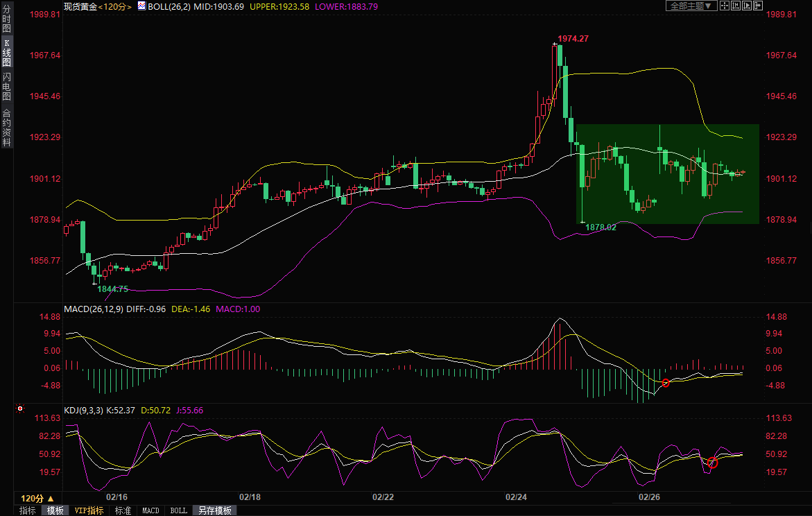Toggle the BOLL preset at bottom bar
The image size is (812, 516).
tap(178, 510)
